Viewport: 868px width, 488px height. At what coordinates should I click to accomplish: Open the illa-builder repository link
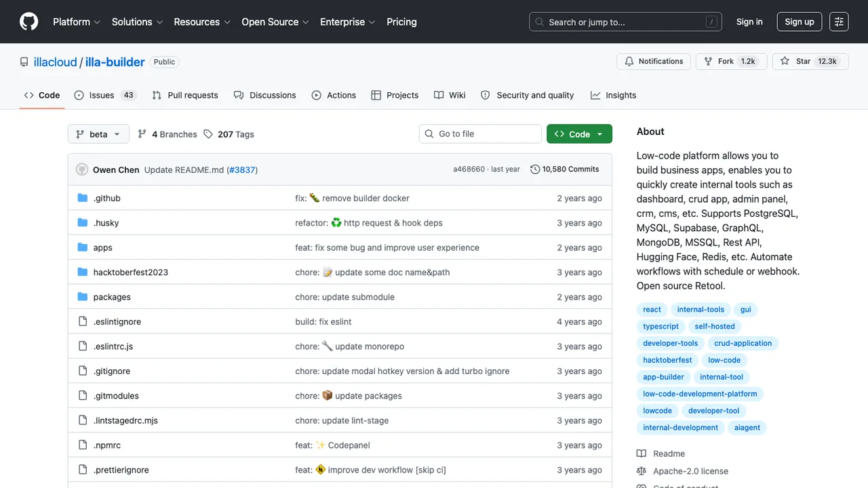click(115, 62)
